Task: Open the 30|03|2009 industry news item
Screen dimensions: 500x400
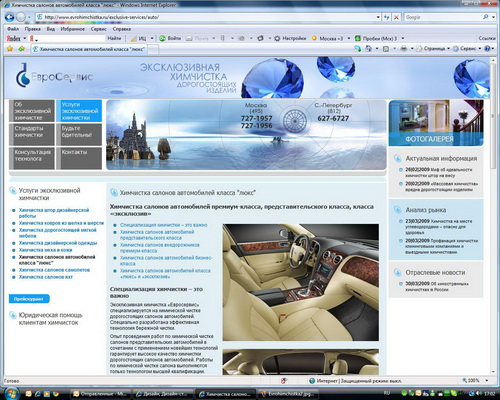Action: (x=437, y=286)
